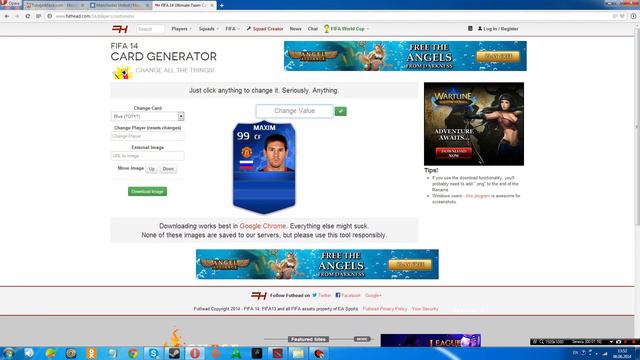Open the Opera speed dial icon
640x360 pixels.
tap(38, 16)
